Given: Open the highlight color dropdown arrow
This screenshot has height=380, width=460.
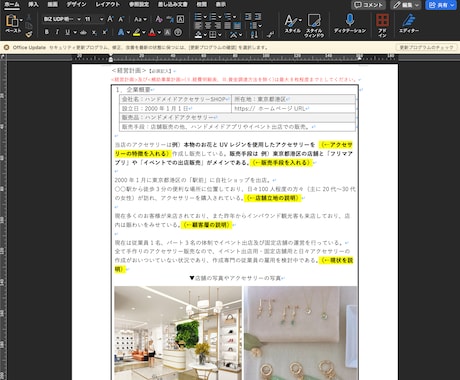Looking at the screenshot, I should pyautogui.click(x=144, y=32).
